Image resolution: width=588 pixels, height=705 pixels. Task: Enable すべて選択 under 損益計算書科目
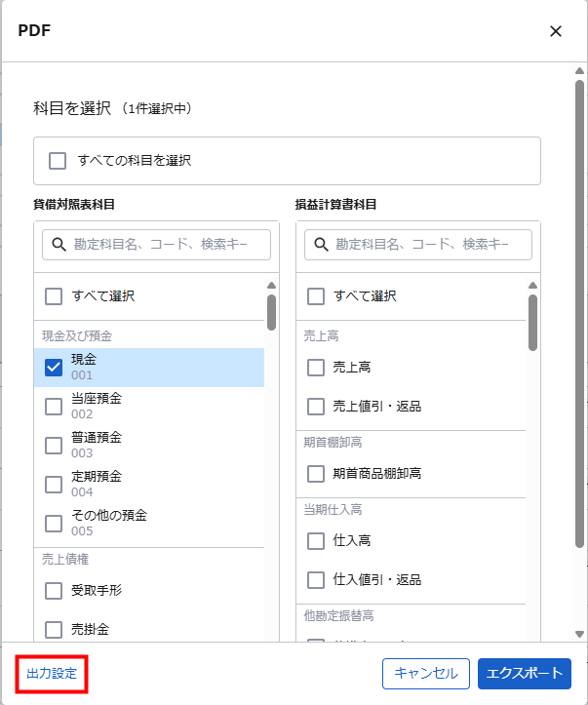[x=316, y=295]
